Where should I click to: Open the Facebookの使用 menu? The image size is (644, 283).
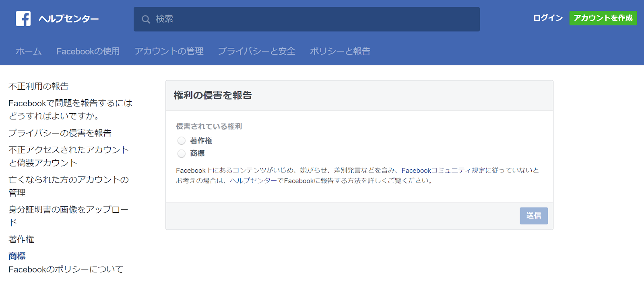click(88, 51)
